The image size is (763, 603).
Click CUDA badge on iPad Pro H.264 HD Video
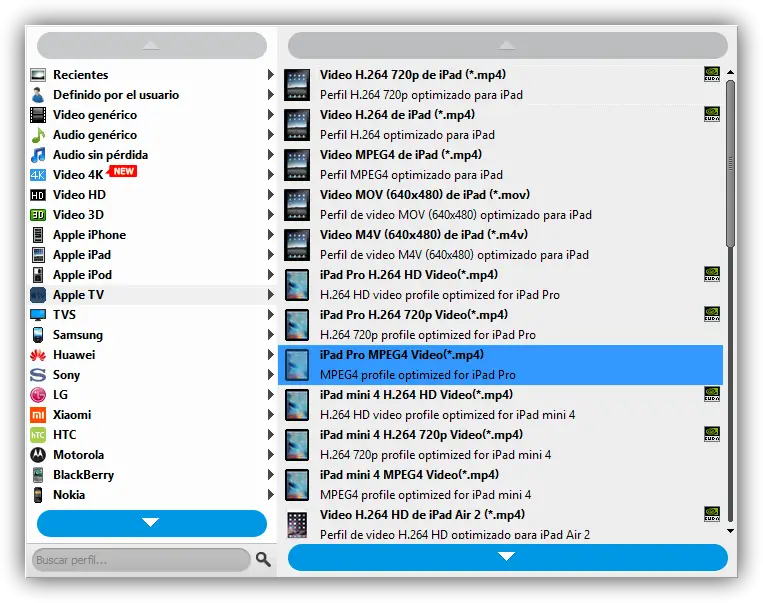(712, 274)
